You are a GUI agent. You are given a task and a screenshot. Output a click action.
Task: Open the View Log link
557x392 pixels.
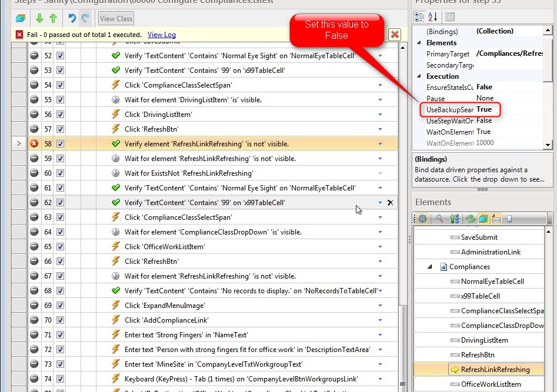click(162, 35)
